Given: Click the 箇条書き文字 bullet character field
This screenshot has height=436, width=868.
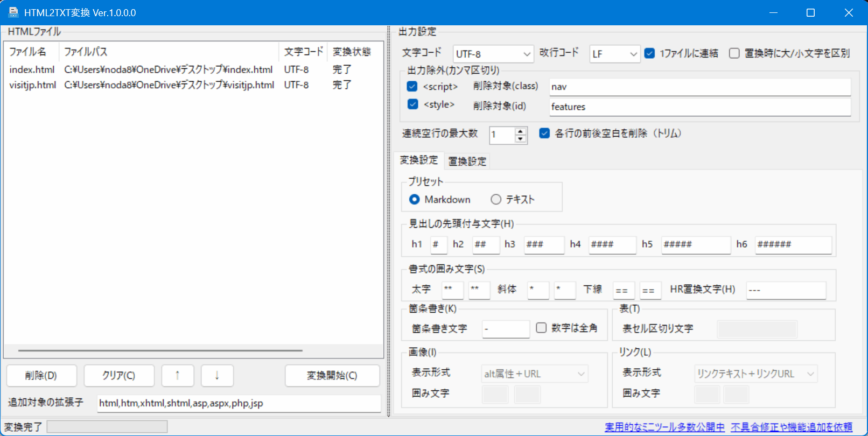Looking at the screenshot, I should pos(506,329).
